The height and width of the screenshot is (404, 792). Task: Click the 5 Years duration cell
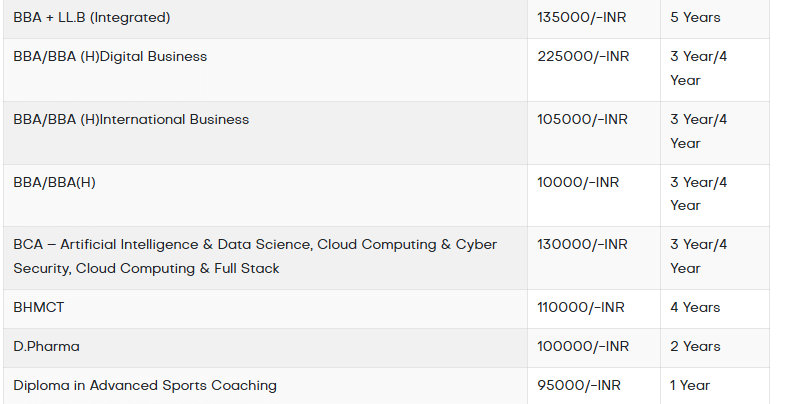point(695,18)
